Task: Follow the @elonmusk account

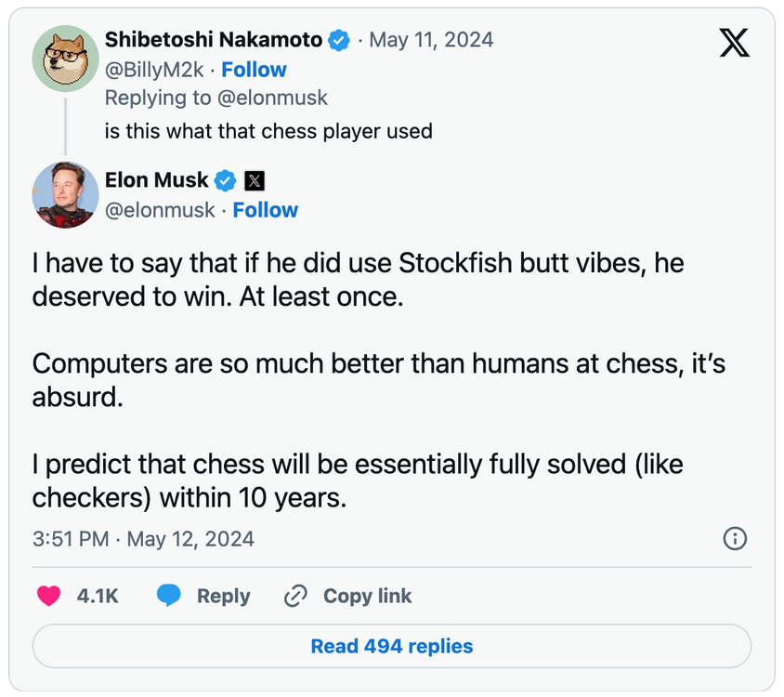Action: [265, 210]
